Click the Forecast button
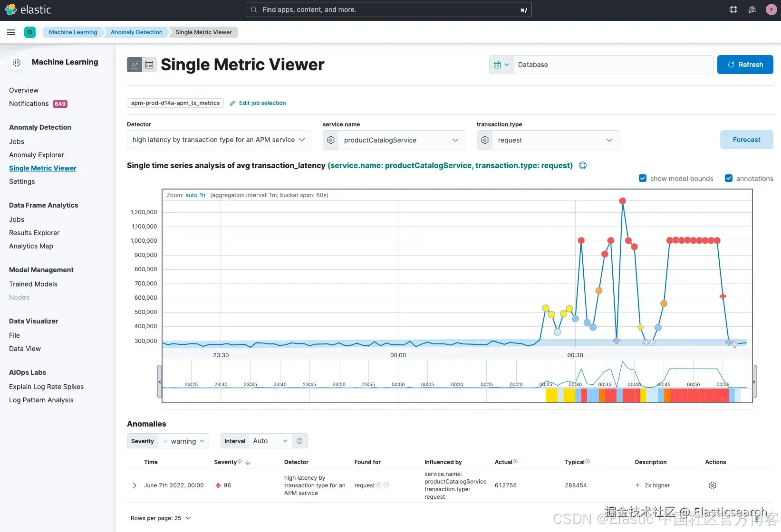Viewport: 781px width, 532px height. (x=746, y=140)
